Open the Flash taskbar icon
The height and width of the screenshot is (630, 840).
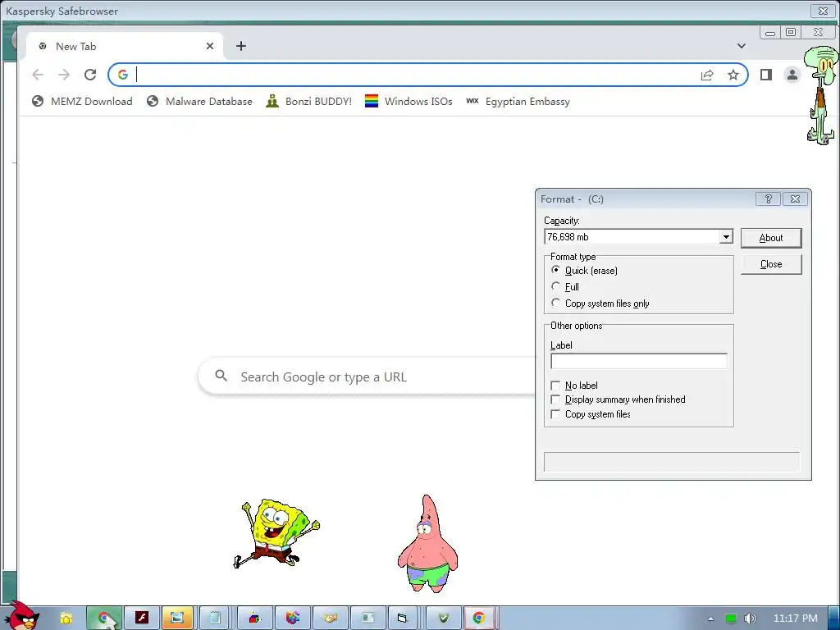[x=141, y=619]
